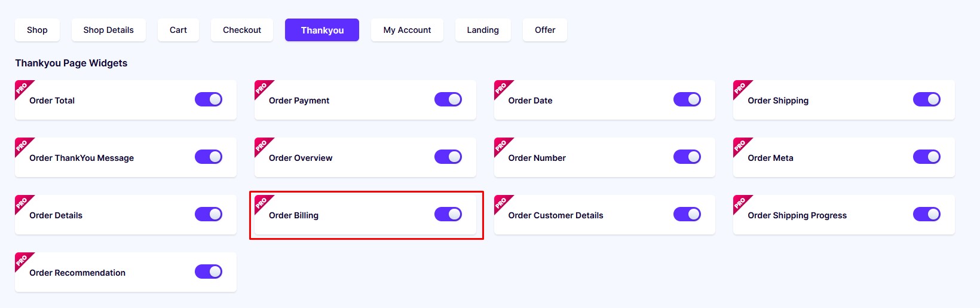980x308 pixels.
Task: Click the PRO badge on Order Recommendation
Action: [22, 260]
